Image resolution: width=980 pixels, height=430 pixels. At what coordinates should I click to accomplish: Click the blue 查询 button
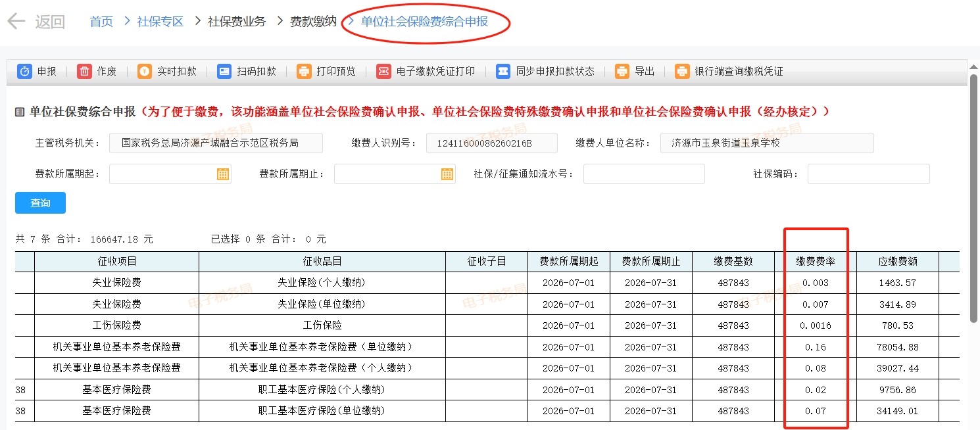40,203
